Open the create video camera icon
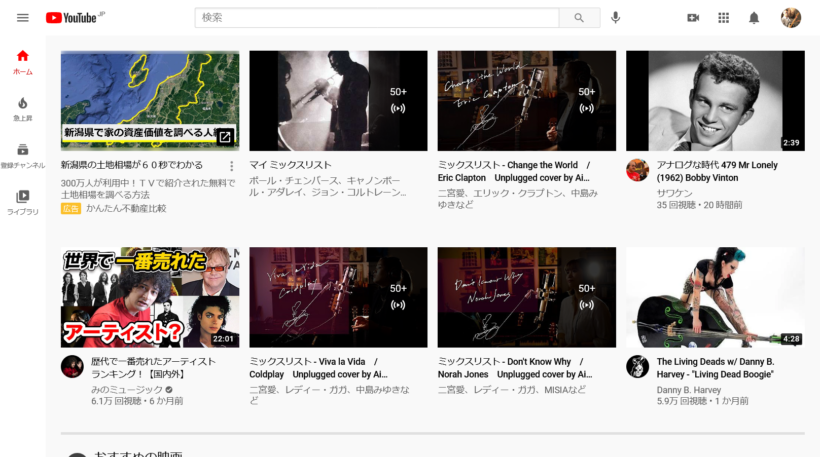 [693, 18]
